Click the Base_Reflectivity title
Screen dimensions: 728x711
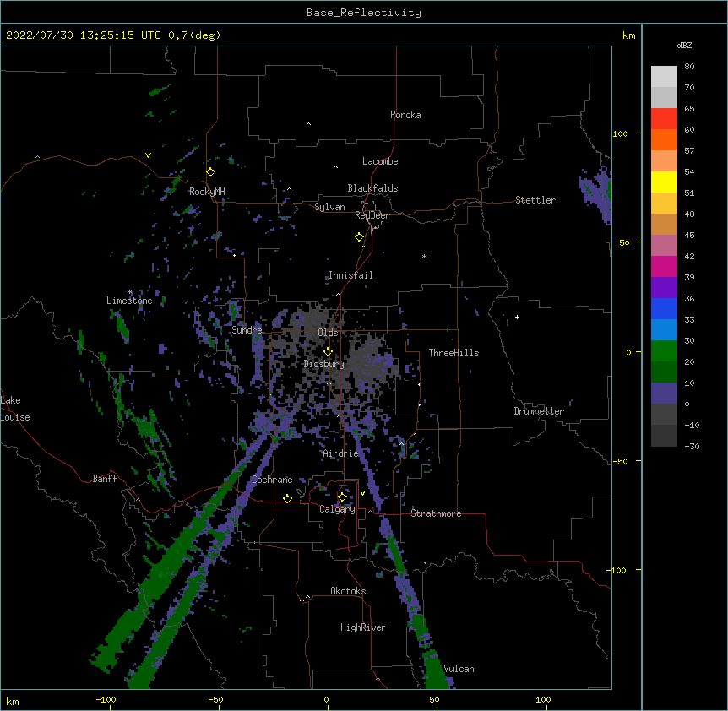pos(364,13)
